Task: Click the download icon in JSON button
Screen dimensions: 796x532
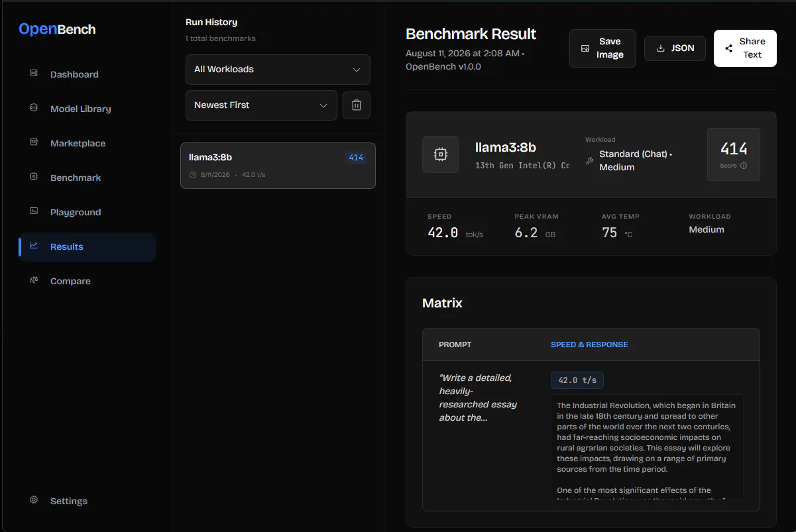Action: pyautogui.click(x=660, y=48)
